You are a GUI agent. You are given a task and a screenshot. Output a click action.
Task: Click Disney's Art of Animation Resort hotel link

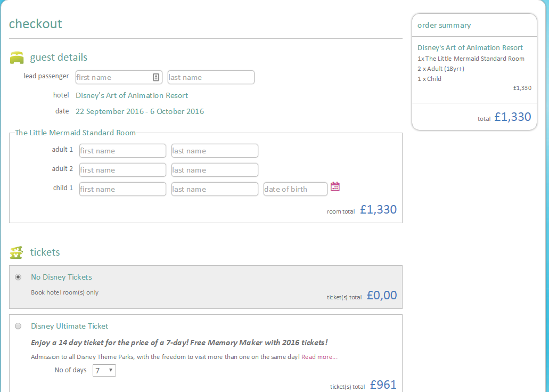click(x=132, y=95)
